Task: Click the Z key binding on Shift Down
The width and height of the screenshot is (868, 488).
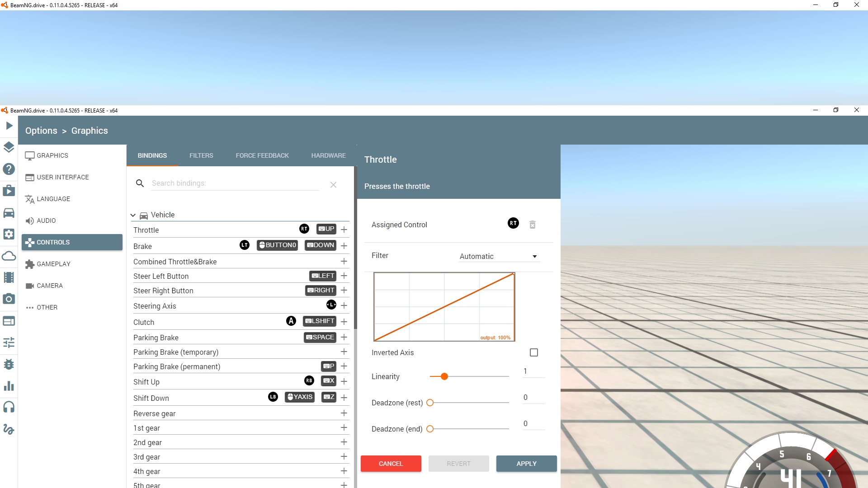Action: click(329, 397)
